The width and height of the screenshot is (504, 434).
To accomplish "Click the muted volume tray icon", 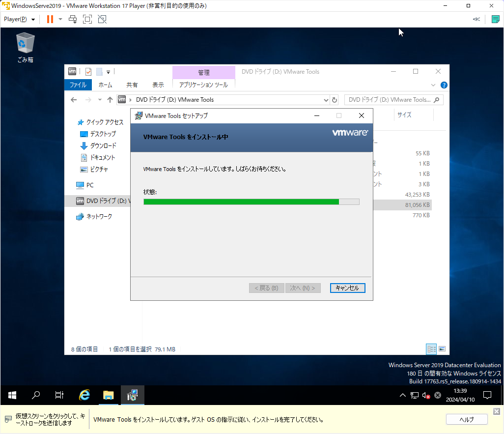I will click(x=426, y=395).
